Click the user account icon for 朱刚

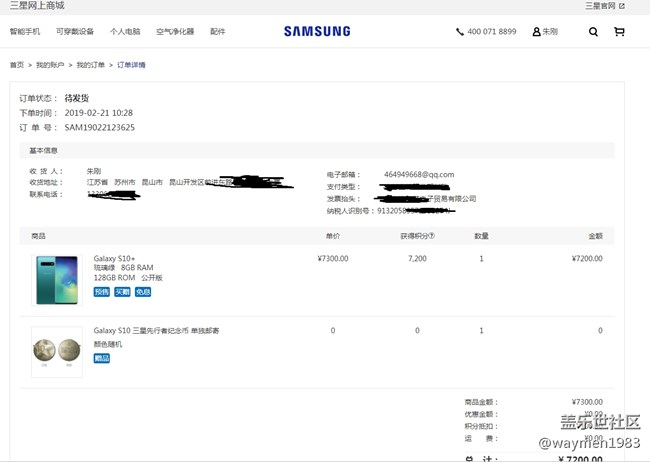(x=536, y=32)
